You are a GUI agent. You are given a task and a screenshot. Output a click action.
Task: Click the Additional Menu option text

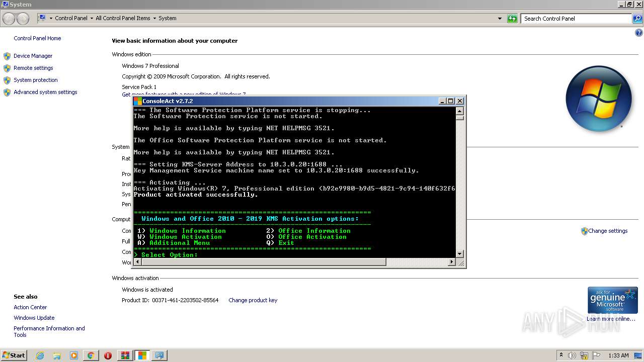point(180,243)
